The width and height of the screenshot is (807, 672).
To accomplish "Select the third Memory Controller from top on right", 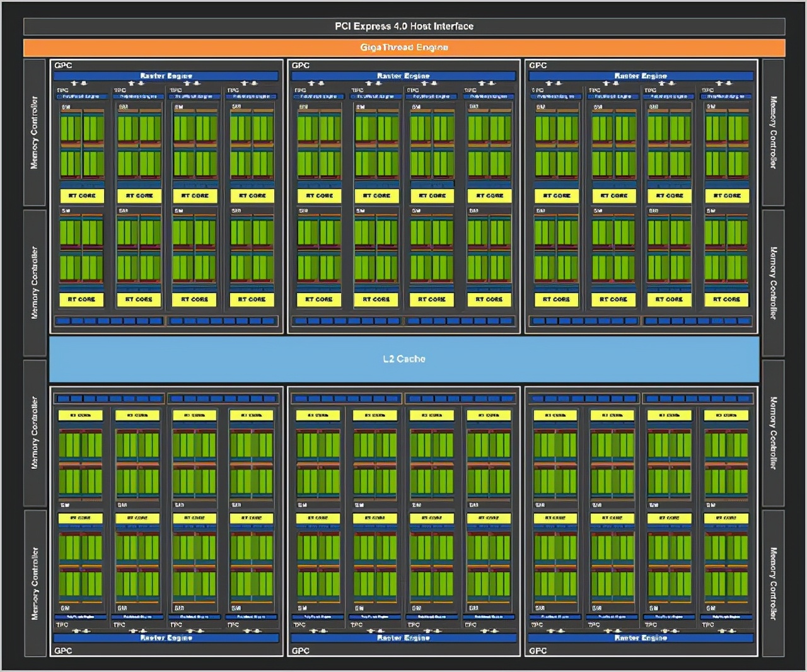I will (x=774, y=432).
